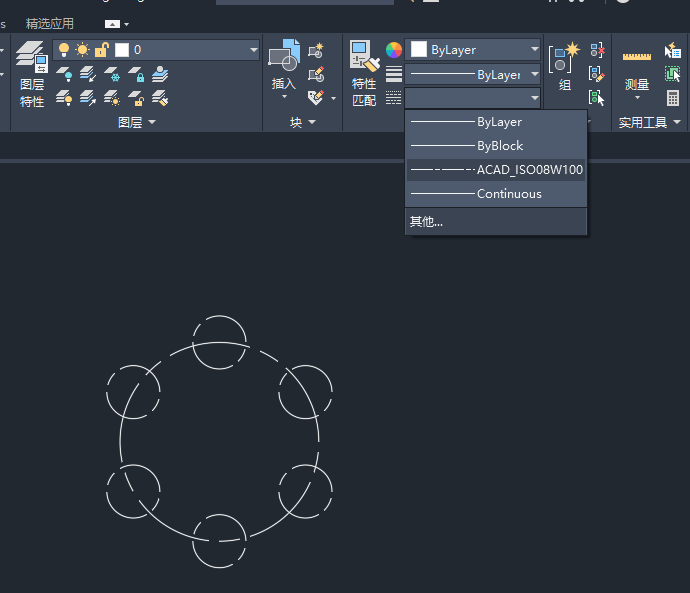Expand the layer name dropdown showing 0
This screenshot has height=593, width=690.
[252, 50]
